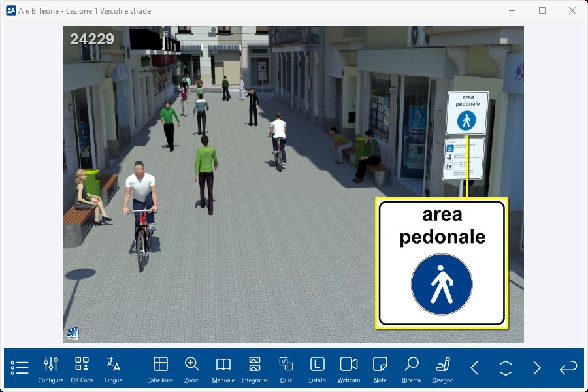The image size is (588, 392).
Task: Open the Listato list
Action: tap(318, 369)
